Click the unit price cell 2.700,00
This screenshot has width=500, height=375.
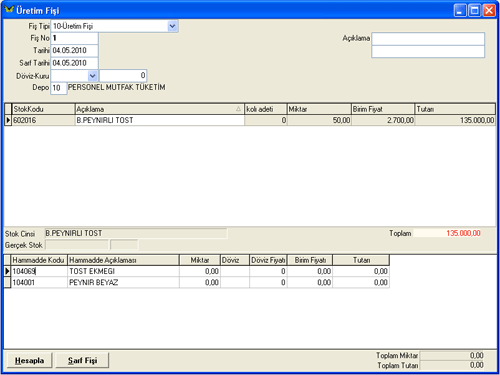tap(383, 120)
